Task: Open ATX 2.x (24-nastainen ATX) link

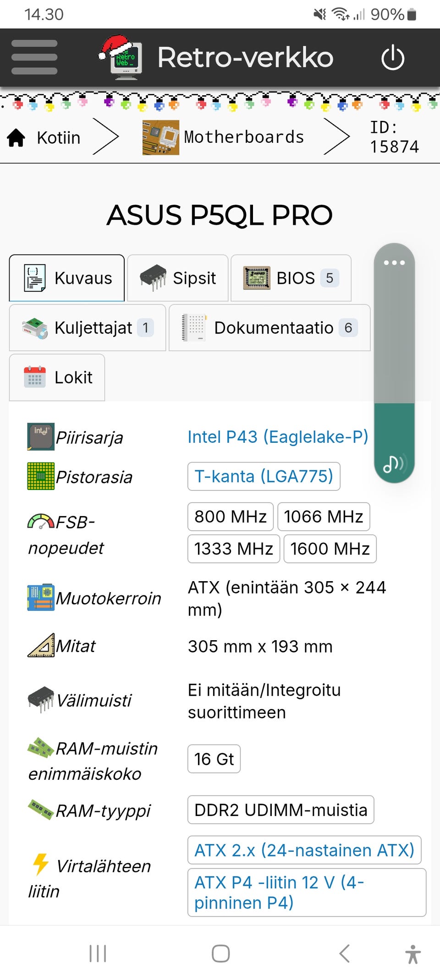Action: tap(304, 850)
